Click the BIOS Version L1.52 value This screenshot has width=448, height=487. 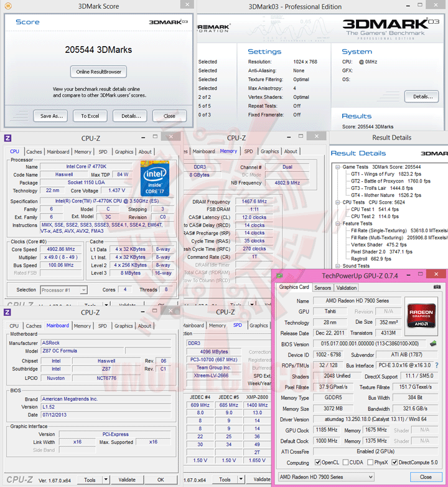106,407
